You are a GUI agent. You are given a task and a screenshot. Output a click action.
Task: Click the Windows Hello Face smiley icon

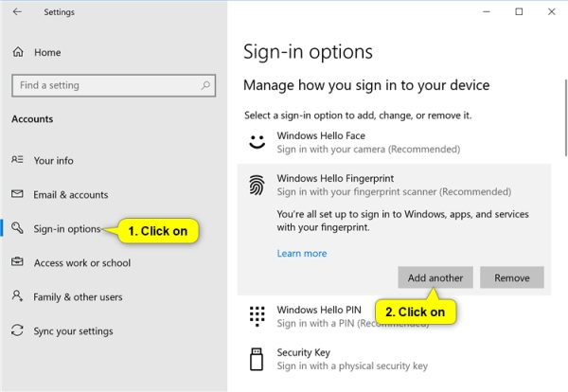[x=257, y=142]
